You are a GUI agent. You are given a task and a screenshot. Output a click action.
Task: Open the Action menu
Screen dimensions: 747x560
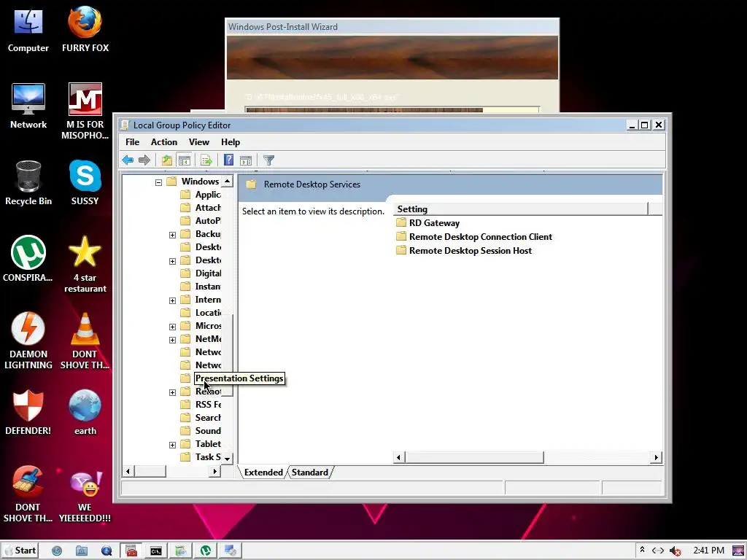pos(164,142)
